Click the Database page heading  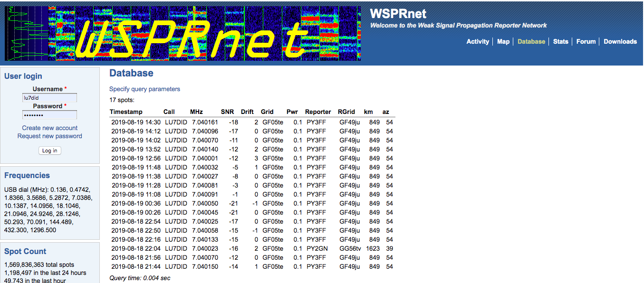[x=131, y=73]
